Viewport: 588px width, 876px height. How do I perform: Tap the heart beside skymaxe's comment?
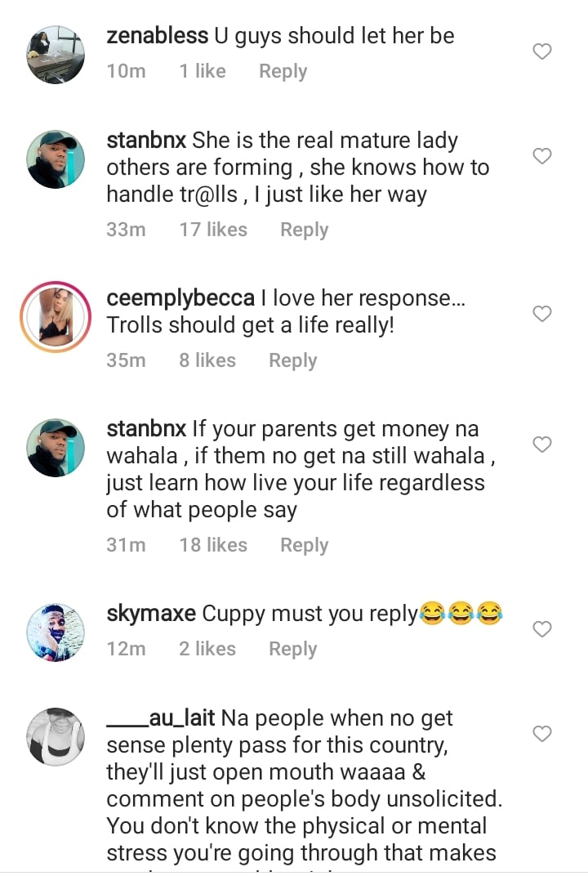pyautogui.click(x=542, y=629)
